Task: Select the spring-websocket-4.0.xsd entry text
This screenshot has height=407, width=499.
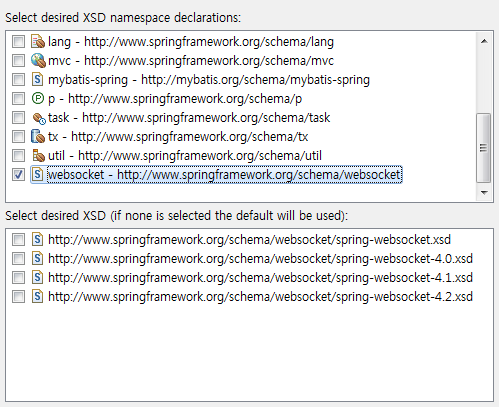Action: 260,259
